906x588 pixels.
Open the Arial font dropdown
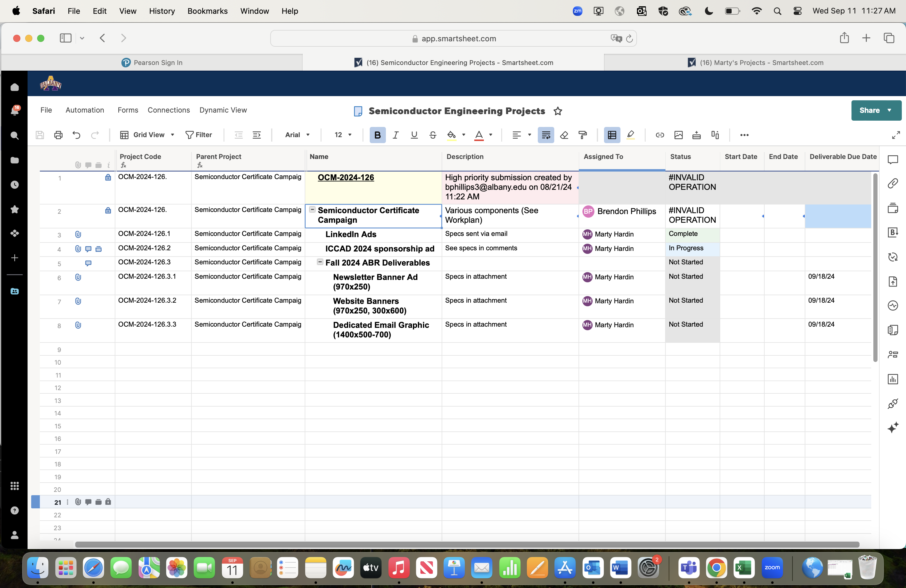coord(297,135)
